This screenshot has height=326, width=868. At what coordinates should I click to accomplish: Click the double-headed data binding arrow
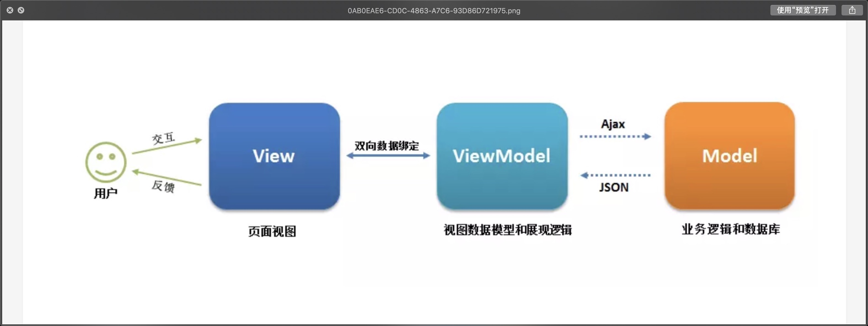[x=388, y=155]
